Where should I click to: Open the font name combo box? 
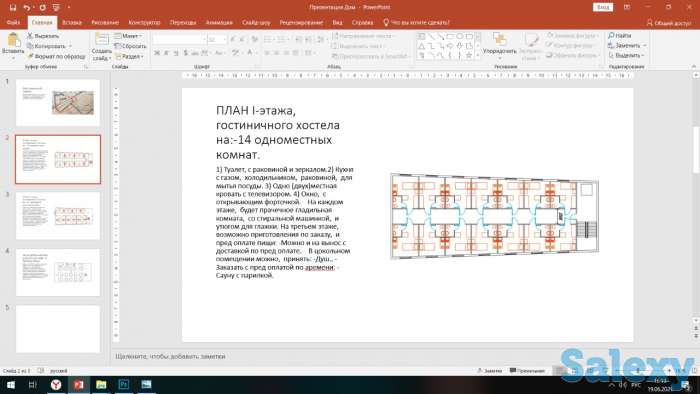pos(179,40)
